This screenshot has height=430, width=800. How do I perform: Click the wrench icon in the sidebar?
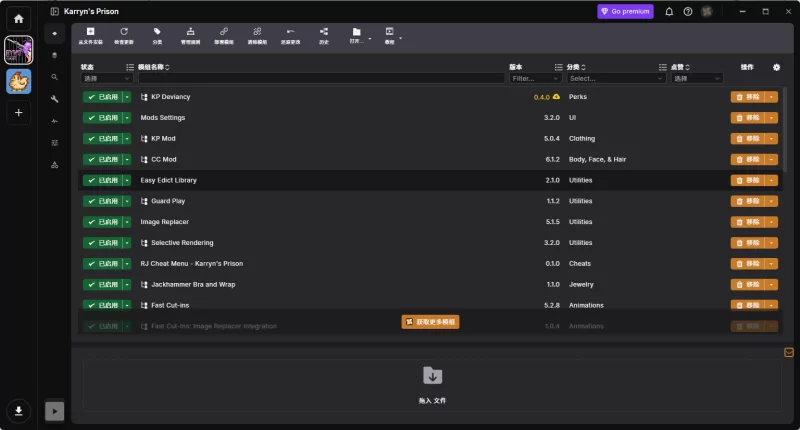click(55, 99)
